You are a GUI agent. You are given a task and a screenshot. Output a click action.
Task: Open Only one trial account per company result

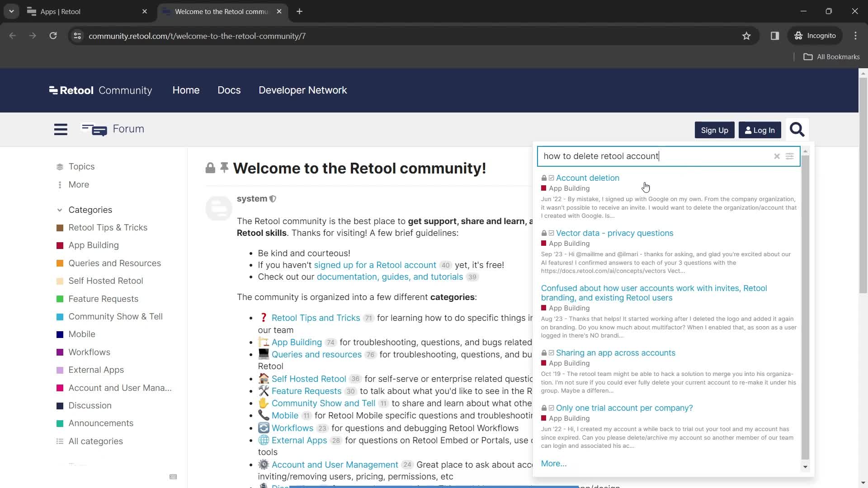[x=624, y=408]
